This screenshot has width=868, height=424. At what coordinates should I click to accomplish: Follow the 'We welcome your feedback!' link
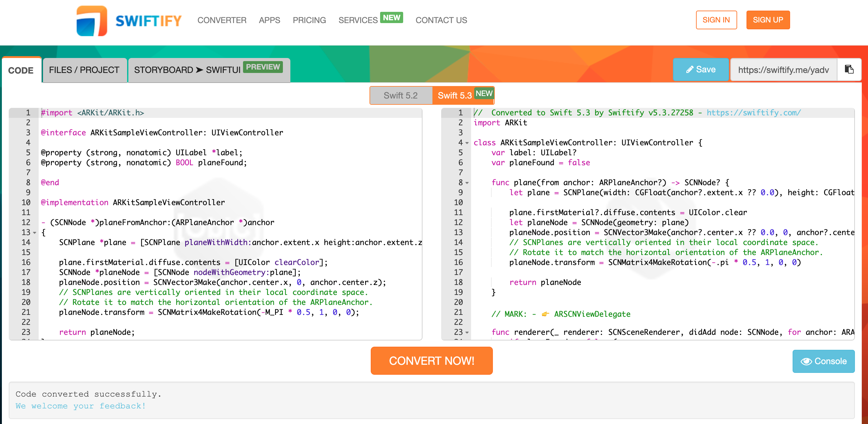click(x=80, y=406)
